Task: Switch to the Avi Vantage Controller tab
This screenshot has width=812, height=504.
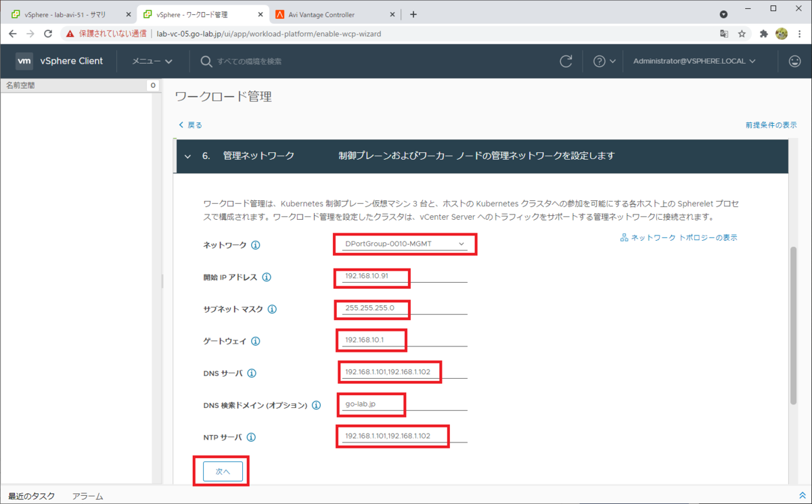Action: pyautogui.click(x=321, y=14)
